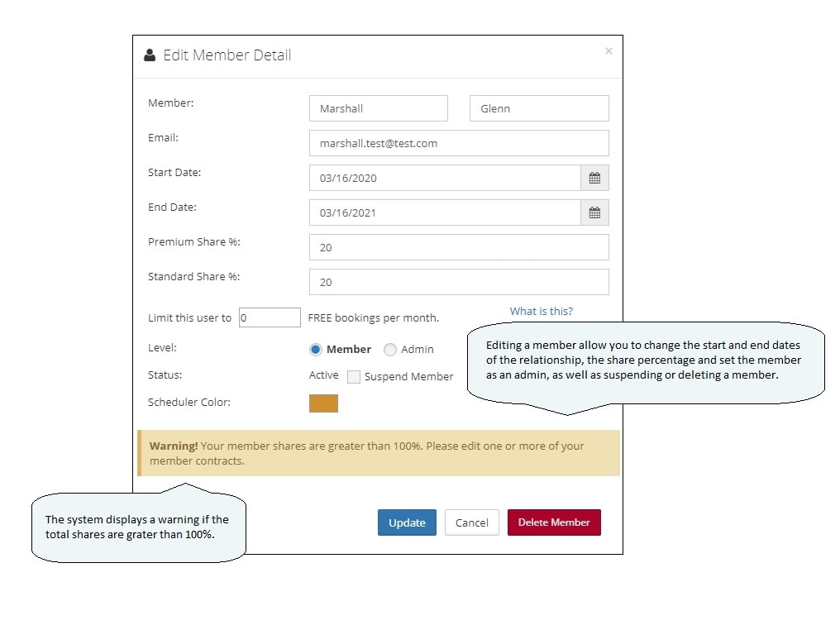Click the End Date text field
840x625 pixels.
pos(445,212)
